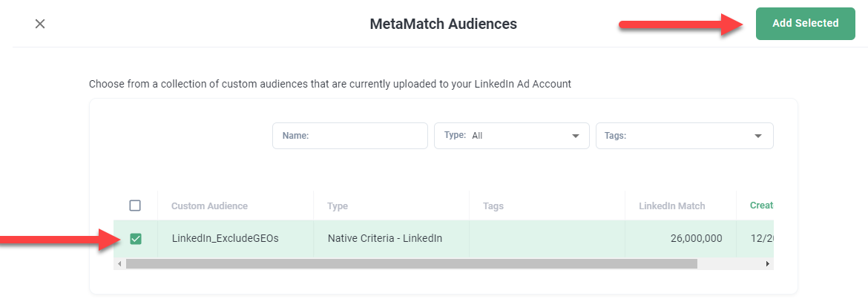The image size is (868, 299).
Task: Click the 26,000,000 match count cell
Action: coord(692,238)
